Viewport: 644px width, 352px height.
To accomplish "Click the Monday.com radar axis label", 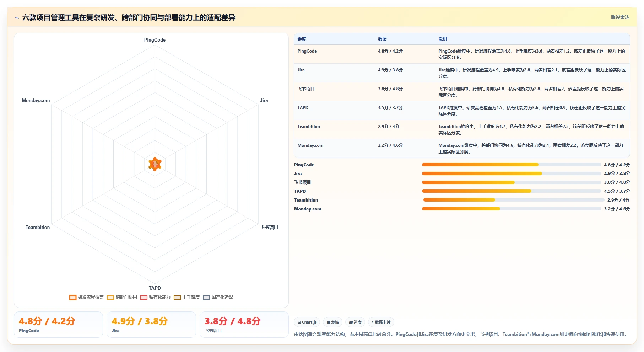I will (x=36, y=100).
